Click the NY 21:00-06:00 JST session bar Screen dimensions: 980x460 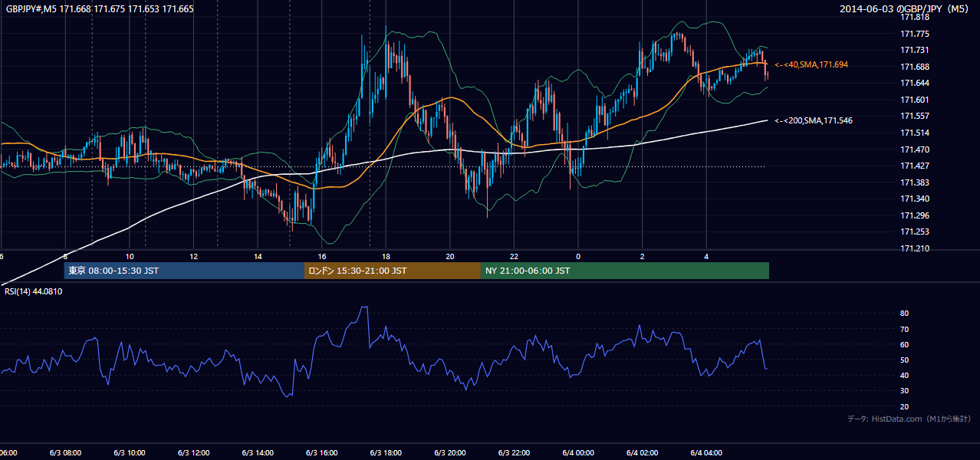(x=625, y=271)
